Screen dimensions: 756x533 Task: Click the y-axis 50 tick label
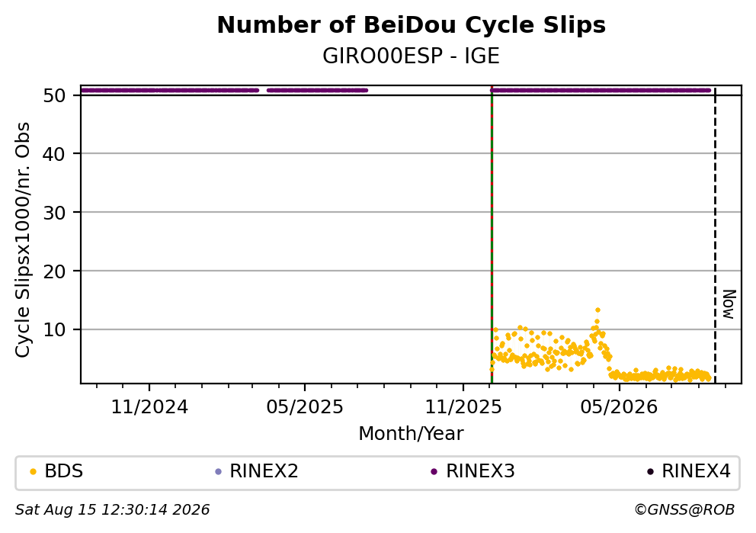pyautogui.click(x=54, y=95)
